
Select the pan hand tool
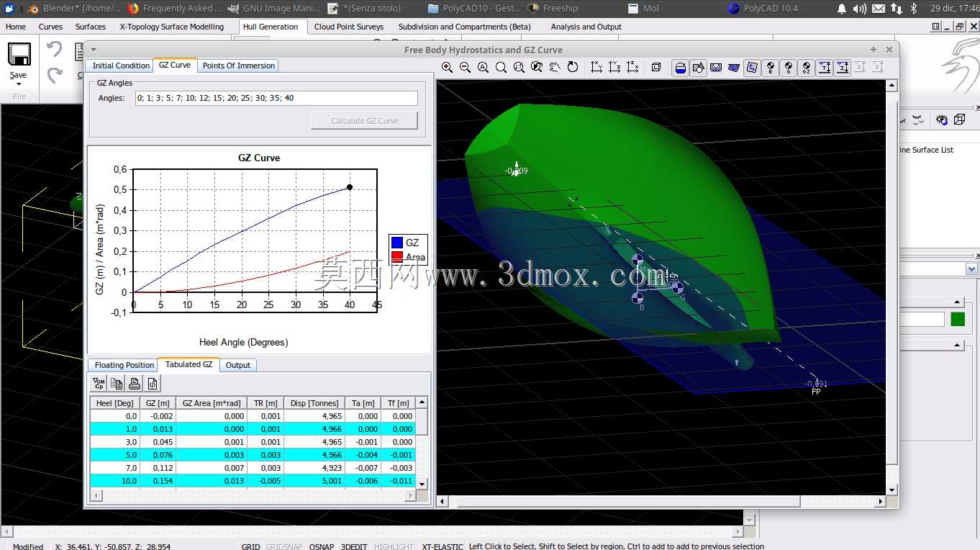[x=555, y=67]
